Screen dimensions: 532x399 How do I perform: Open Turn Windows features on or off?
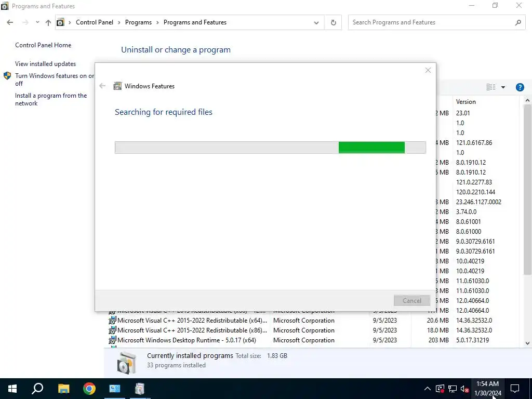[x=54, y=79]
